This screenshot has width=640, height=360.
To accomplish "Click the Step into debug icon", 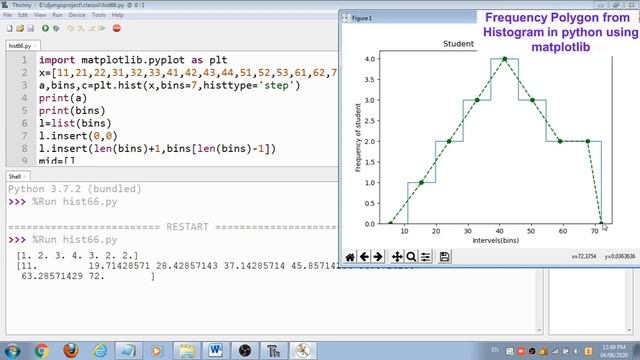I will (x=81, y=29).
